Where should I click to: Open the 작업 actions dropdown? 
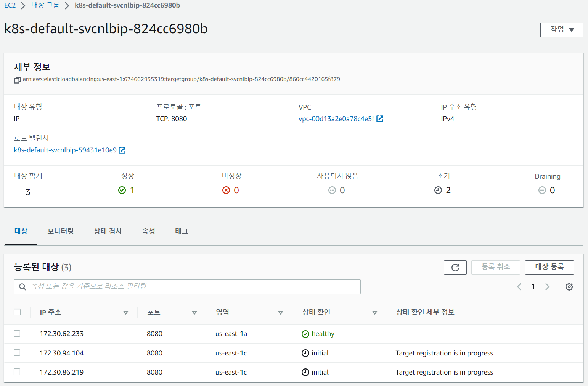561,30
